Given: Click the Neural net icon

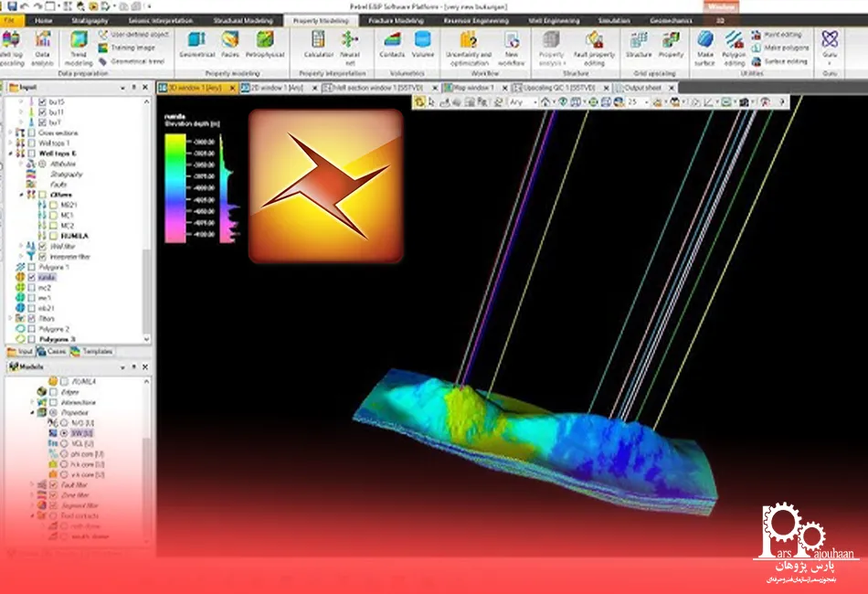Looking at the screenshot, I should (349, 44).
